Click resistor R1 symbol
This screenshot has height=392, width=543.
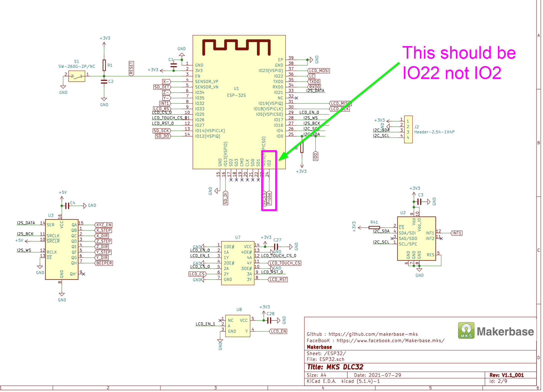point(104,65)
